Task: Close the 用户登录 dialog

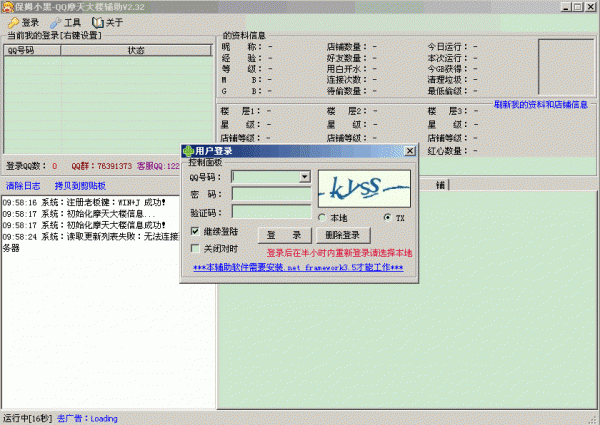Action: click(409, 151)
